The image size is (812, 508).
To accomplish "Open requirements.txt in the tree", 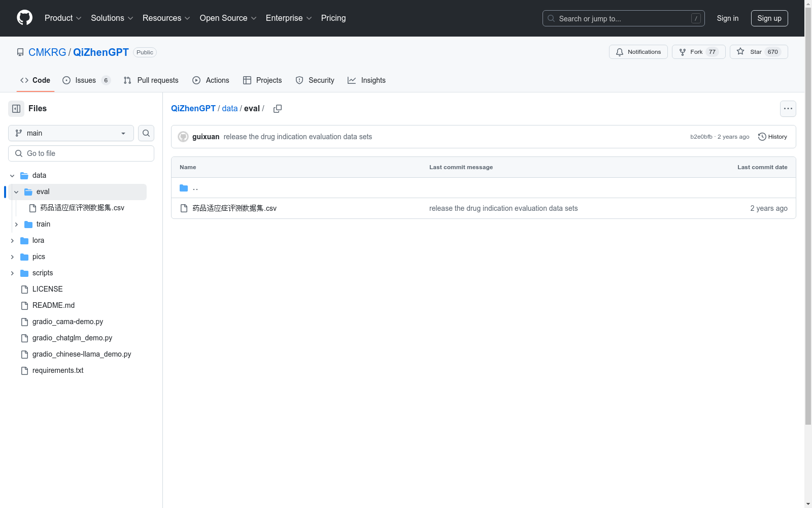I will point(58,370).
